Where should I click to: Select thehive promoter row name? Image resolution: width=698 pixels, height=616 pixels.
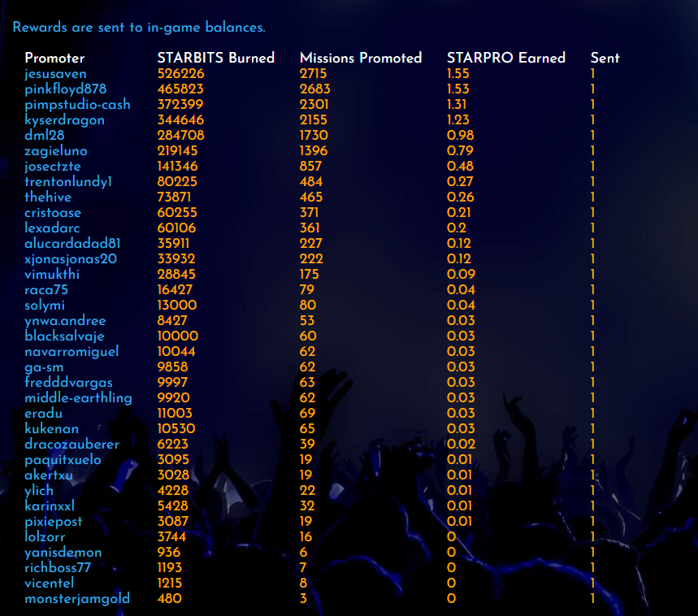click(48, 197)
